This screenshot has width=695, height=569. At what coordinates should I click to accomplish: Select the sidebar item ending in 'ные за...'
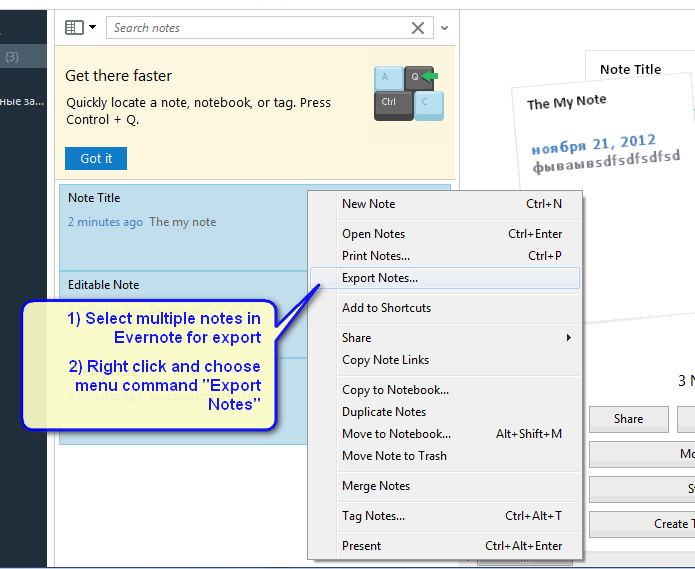pyautogui.click(x=23, y=101)
